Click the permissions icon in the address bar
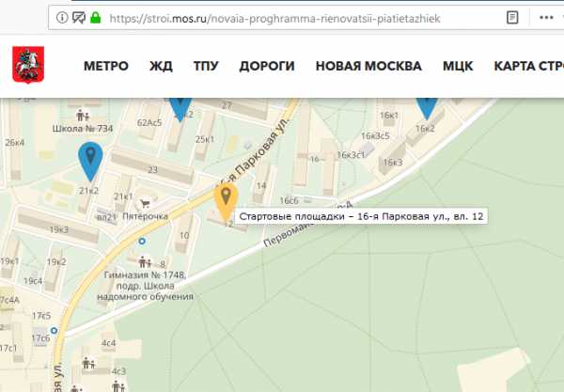 click(79, 17)
